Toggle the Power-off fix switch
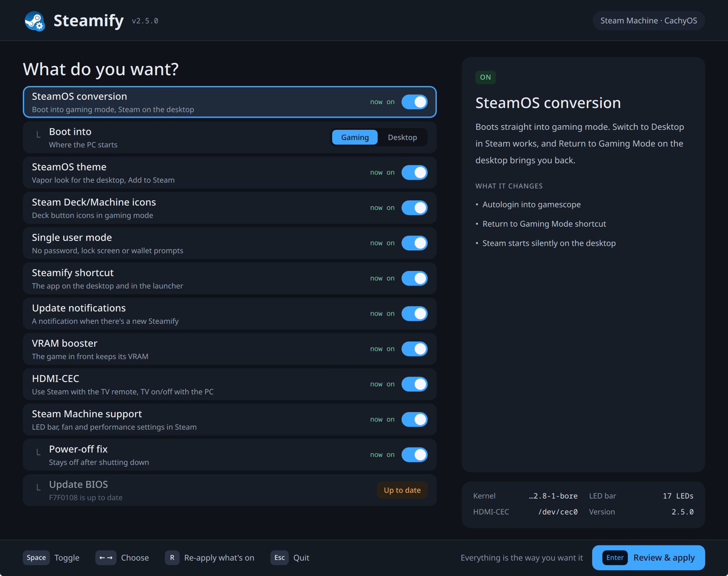This screenshot has height=576, width=728. pyautogui.click(x=415, y=455)
